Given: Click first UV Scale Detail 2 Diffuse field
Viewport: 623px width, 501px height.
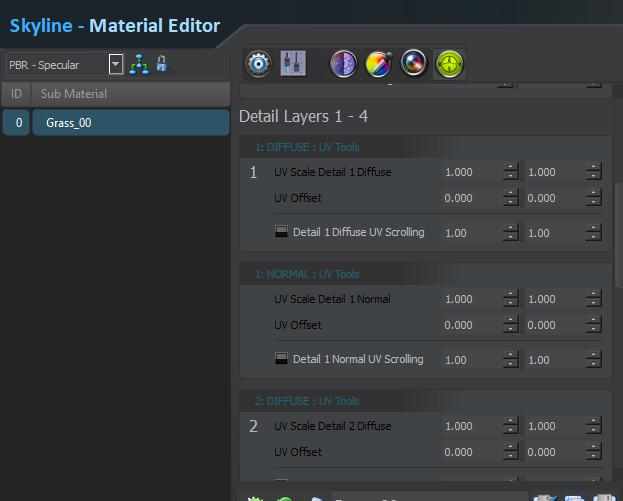Looking at the screenshot, I should click(471, 426).
